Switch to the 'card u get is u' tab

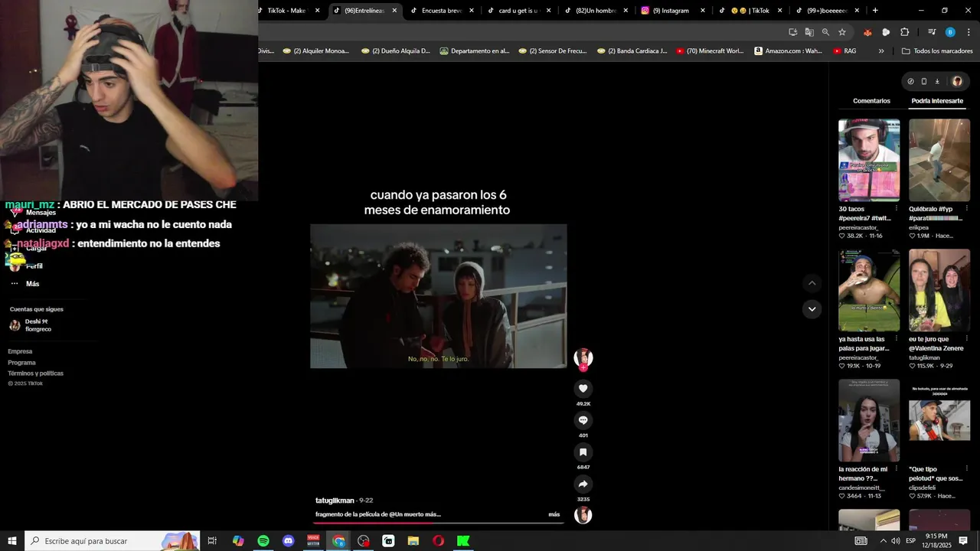coord(518,11)
